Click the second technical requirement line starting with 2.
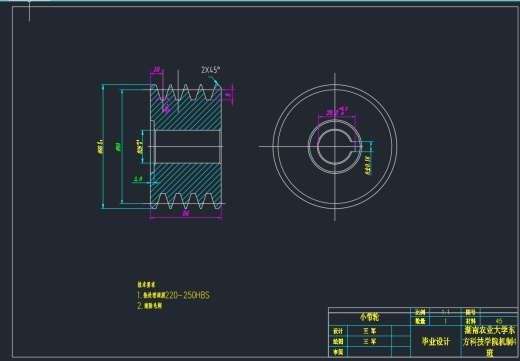520x361 pixels. [149, 305]
